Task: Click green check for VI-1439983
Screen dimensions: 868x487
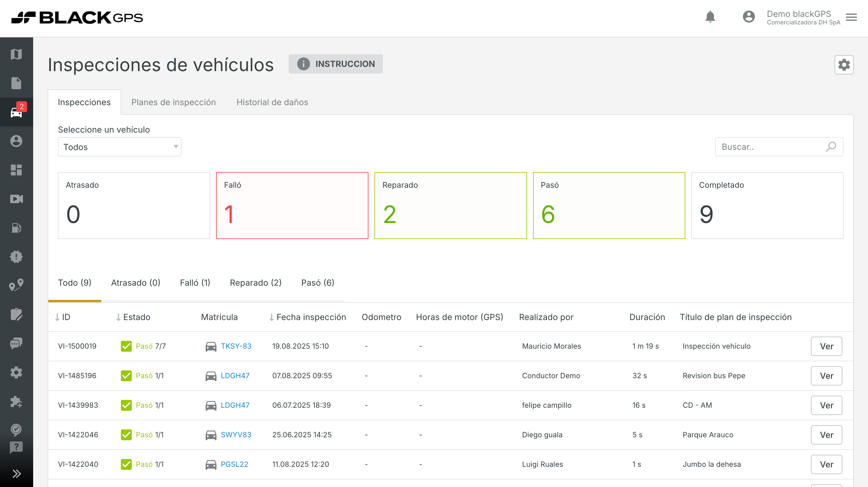Action: pyautogui.click(x=126, y=405)
